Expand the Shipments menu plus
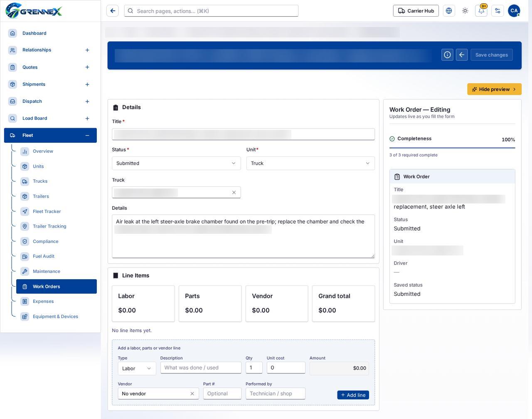Viewport: 532px width, 419px height. coord(87,84)
